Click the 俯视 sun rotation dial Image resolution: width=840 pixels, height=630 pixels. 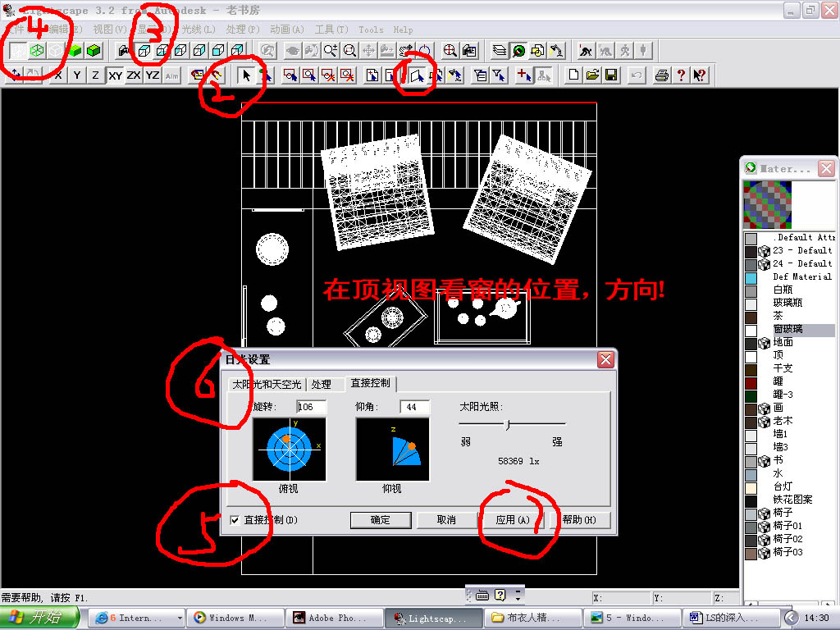click(x=290, y=449)
